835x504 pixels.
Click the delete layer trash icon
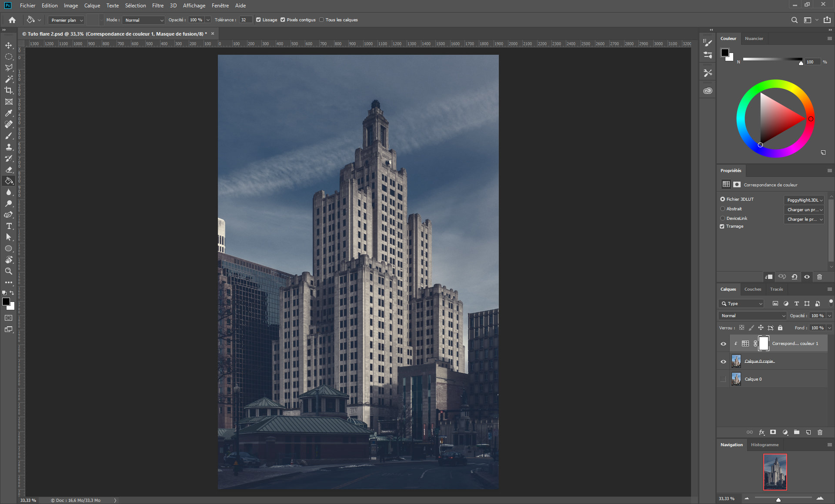(820, 432)
